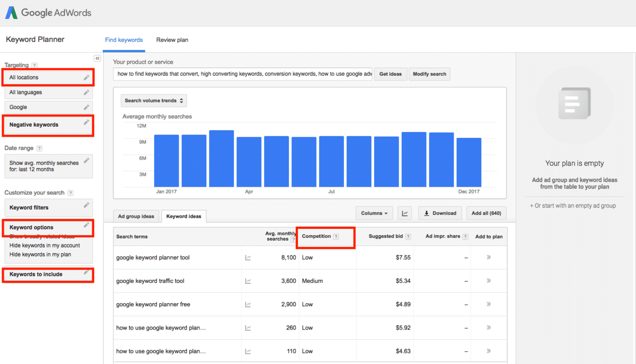Image resolution: width=636 pixels, height=364 pixels.
Task: Click the Get ideas button
Action: coord(391,74)
